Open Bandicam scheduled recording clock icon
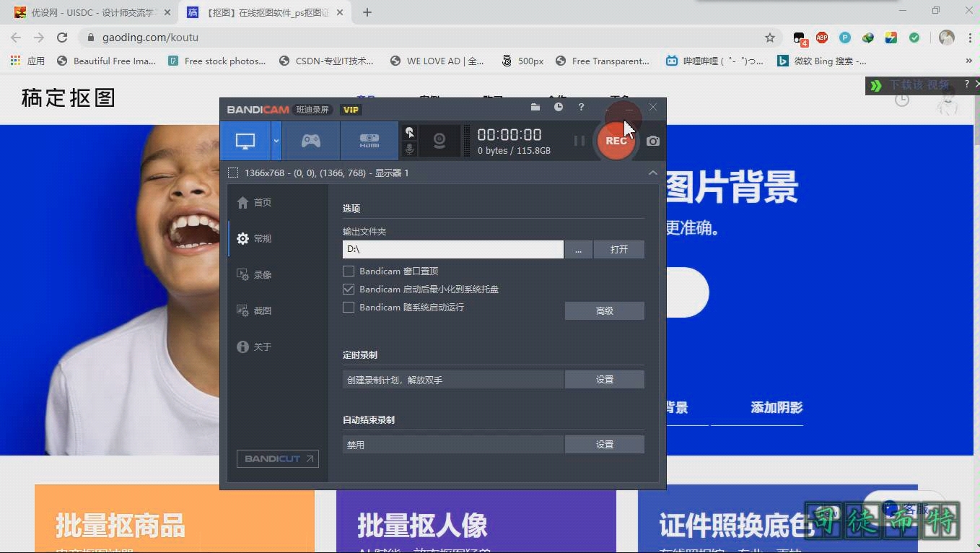The height and width of the screenshot is (553, 980). click(x=559, y=107)
